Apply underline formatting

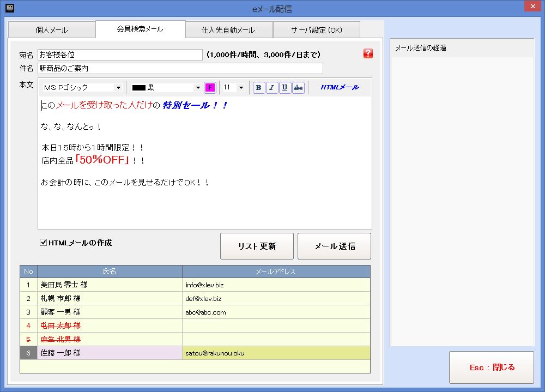(285, 88)
